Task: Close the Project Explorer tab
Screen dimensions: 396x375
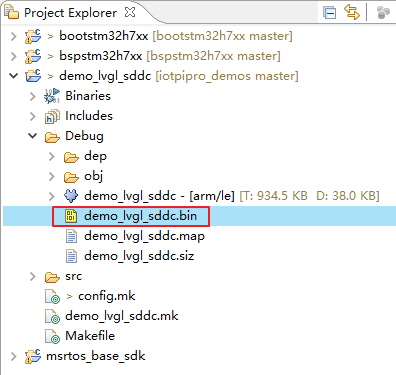Action: 130,12
